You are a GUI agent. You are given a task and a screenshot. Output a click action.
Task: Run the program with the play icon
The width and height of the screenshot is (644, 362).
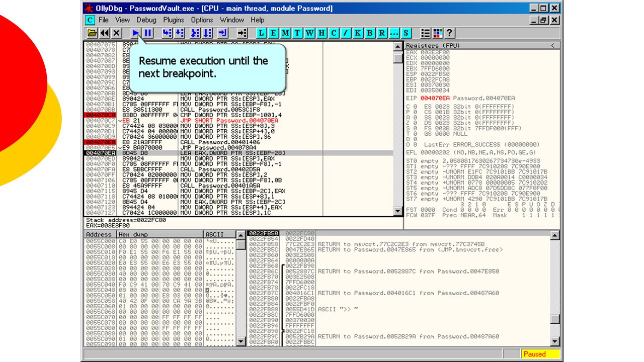pyautogui.click(x=136, y=33)
